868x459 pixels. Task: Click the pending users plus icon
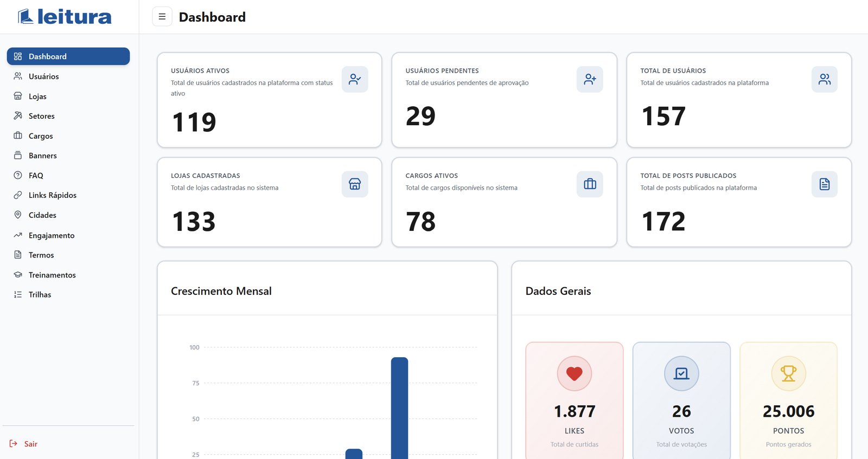coord(590,79)
